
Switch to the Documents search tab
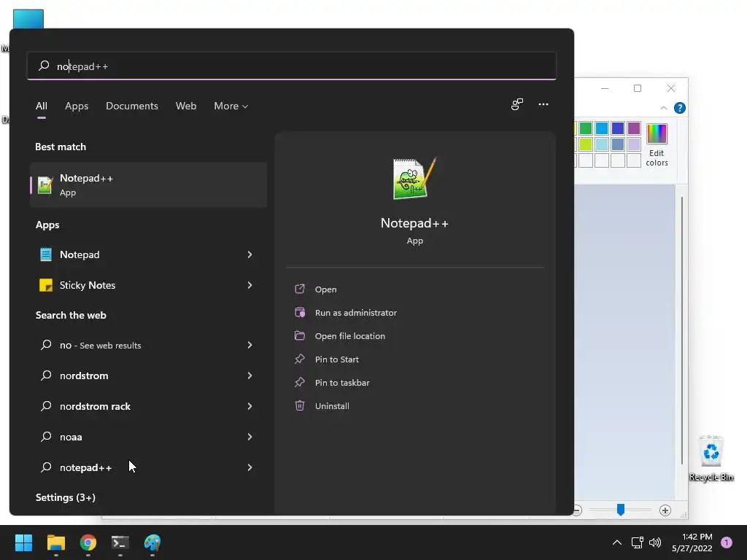click(132, 106)
